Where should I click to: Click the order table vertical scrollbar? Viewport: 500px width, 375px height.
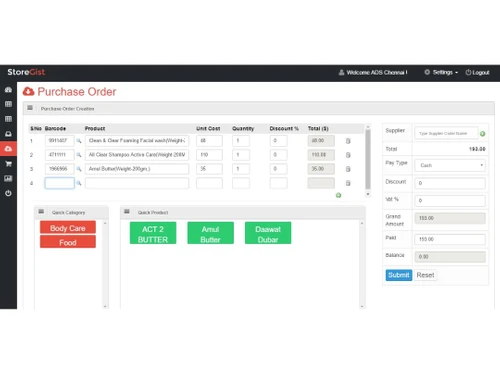(x=368, y=159)
